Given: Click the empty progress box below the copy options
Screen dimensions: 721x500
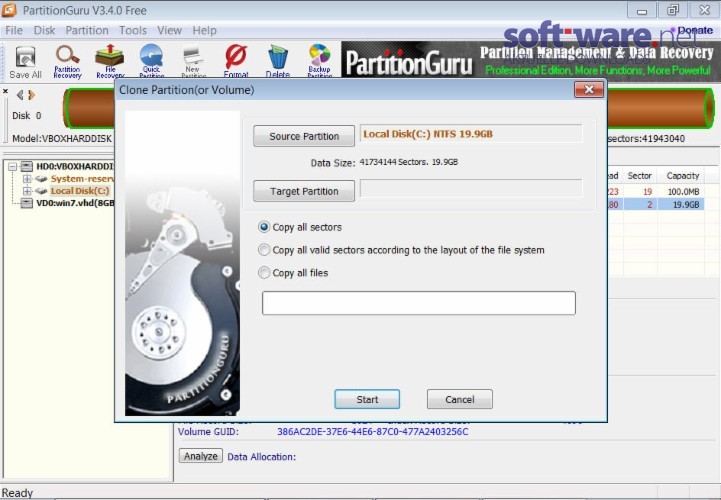Looking at the screenshot, I should 418,303.
